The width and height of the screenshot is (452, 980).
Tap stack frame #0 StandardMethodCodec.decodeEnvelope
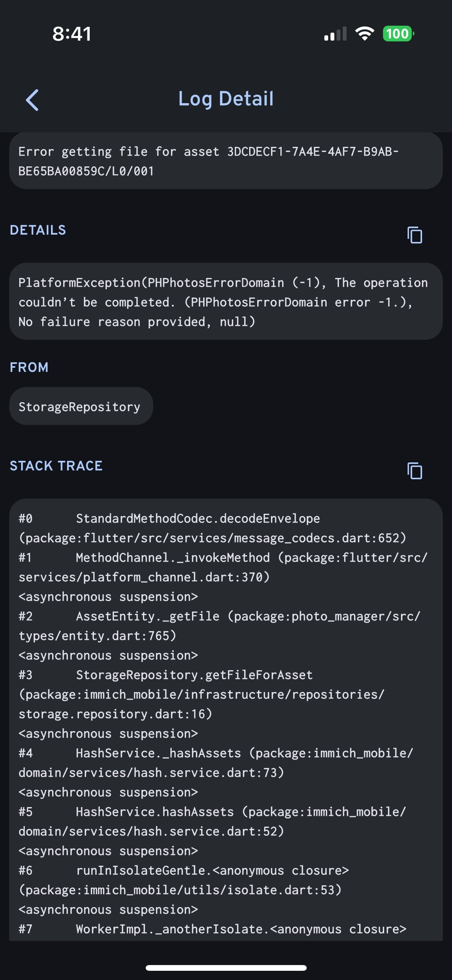tap(197, 519)
